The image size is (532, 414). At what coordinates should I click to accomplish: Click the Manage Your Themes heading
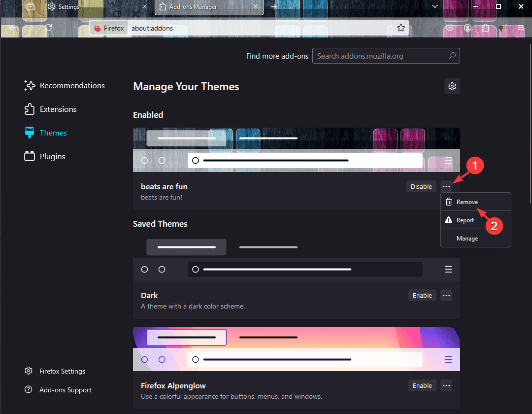(x=186, y=87)
